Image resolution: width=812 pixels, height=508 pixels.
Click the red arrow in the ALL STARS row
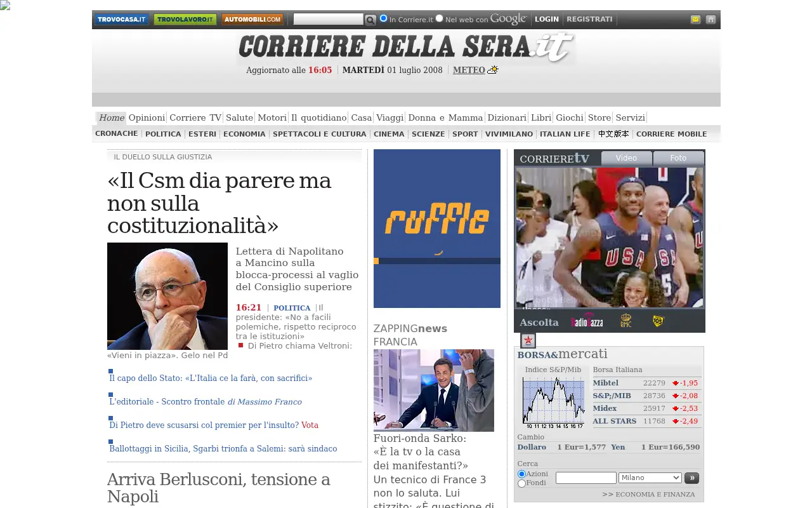tap(676, 421)
